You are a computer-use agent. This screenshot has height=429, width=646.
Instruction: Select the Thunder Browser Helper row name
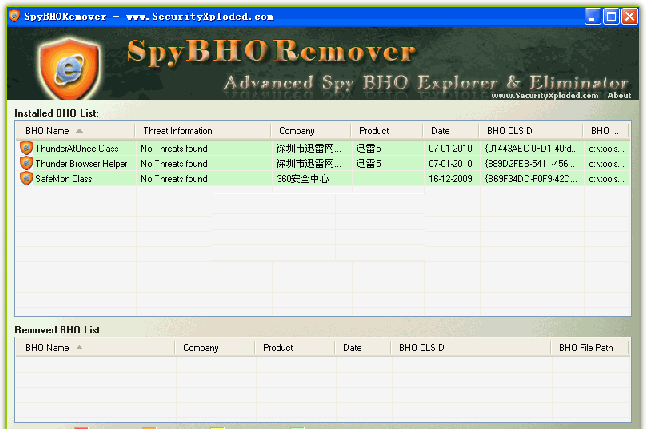pyautogui.click(x=81, y=164)
